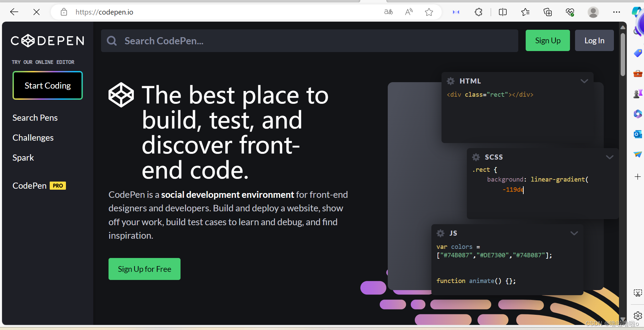Click the page vertical scrollbar thumb
This screenshot has height=330, width=644.
pyautogui.click(x=623, y=54)
